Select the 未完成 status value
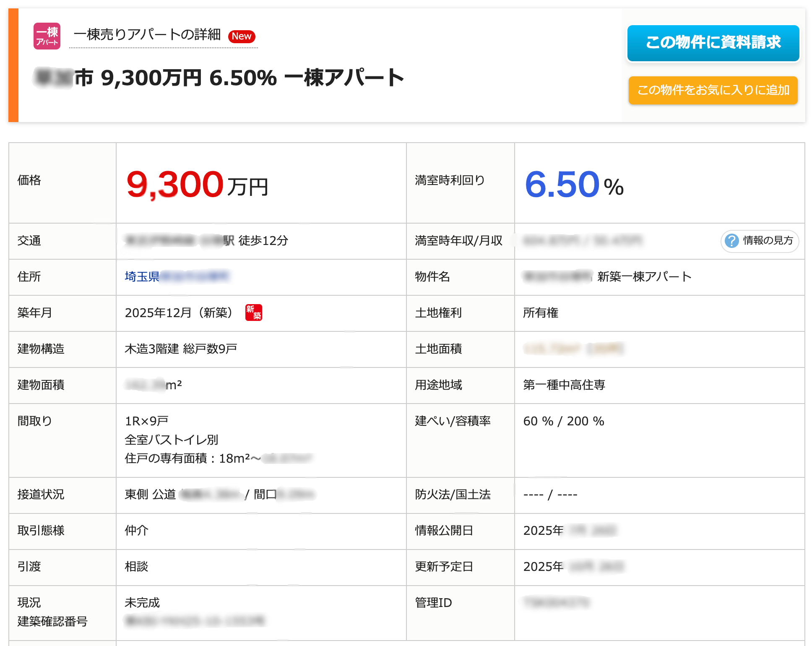 (x=143, y=603)
